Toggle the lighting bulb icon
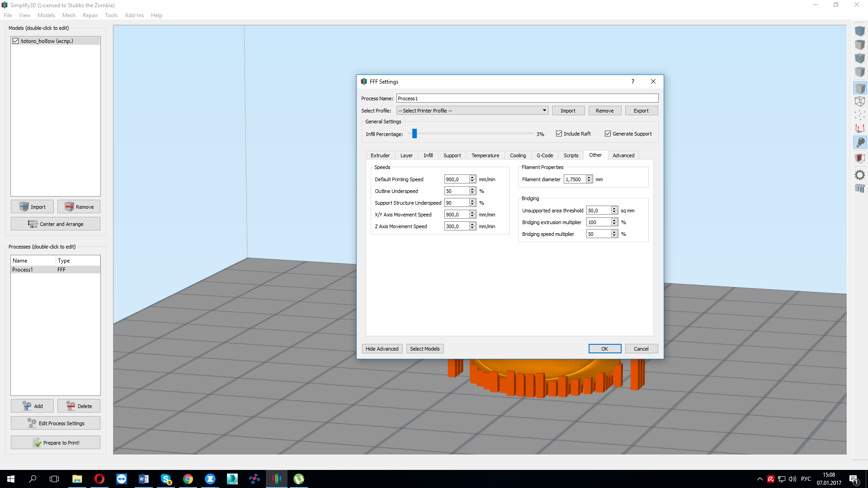 tap(860, 143)
